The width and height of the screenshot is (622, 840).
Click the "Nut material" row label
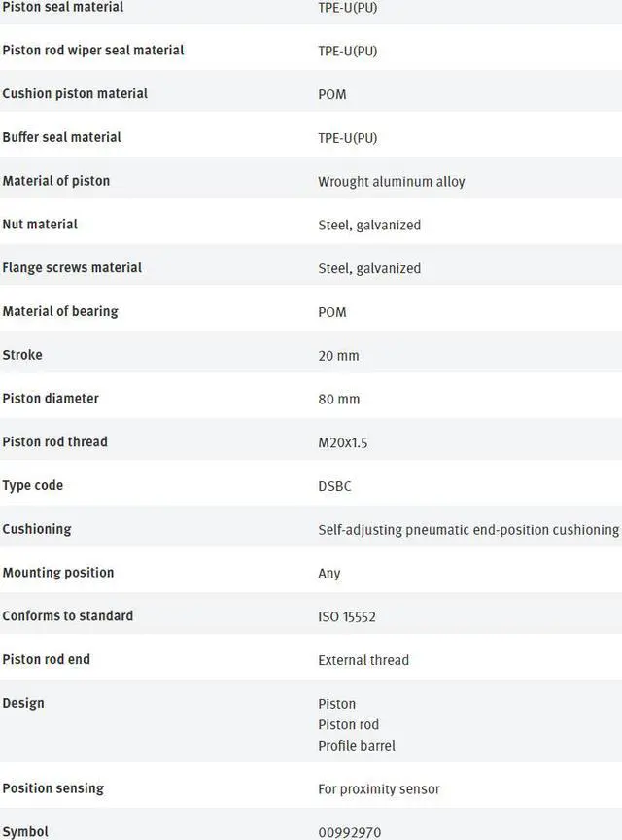(40, 225)
